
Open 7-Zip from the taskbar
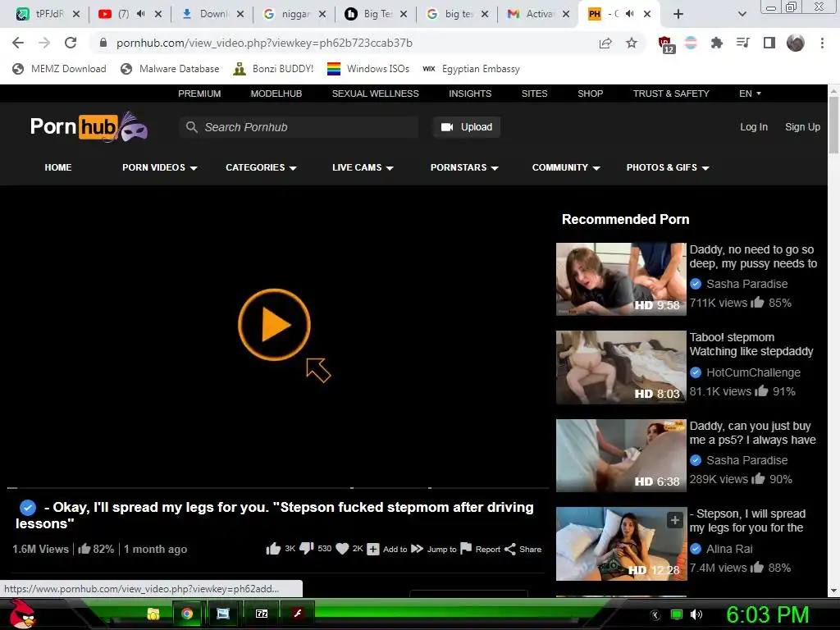(x=262, y=614)
